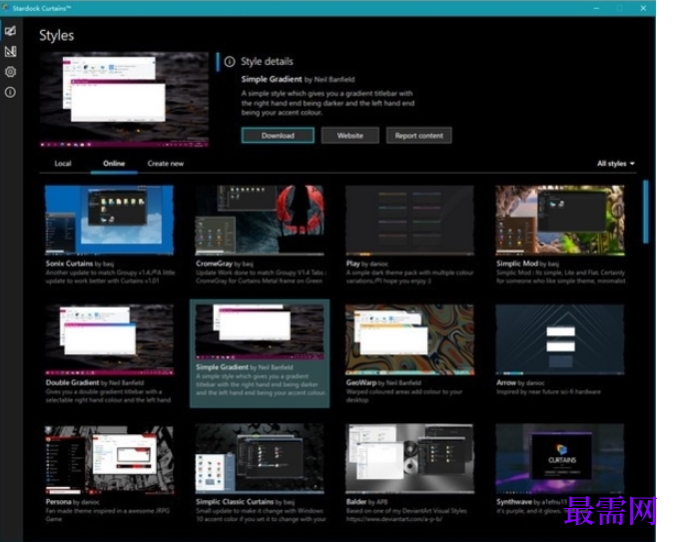Select the Persona style thumbnail
Screen dimensions: 676x542
[x=109, y=459]
